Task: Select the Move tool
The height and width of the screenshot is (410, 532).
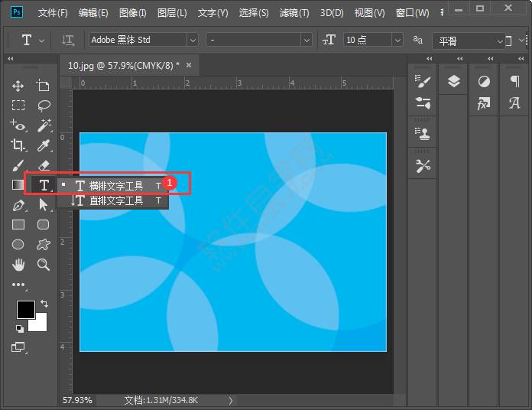Action: point(18,86)
